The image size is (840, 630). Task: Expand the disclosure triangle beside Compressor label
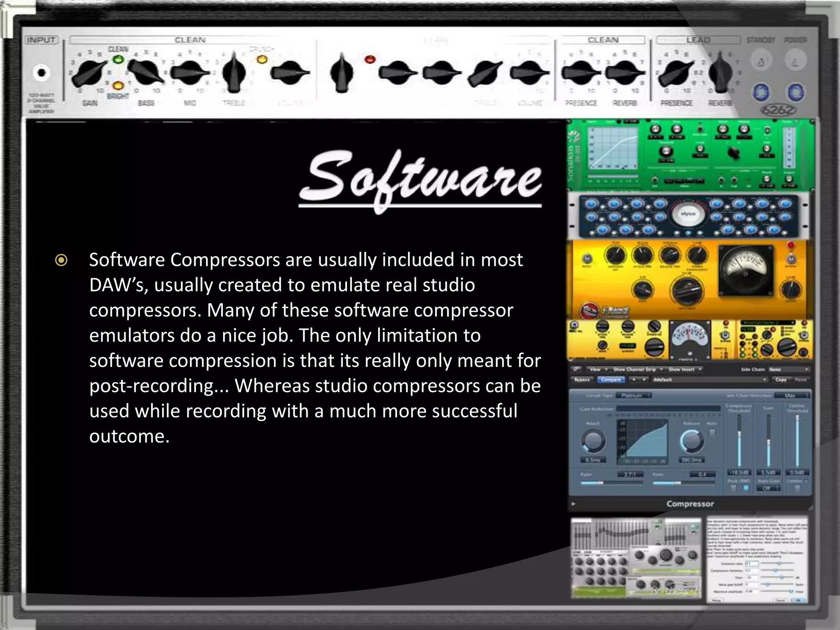click(x=573, y=504)
